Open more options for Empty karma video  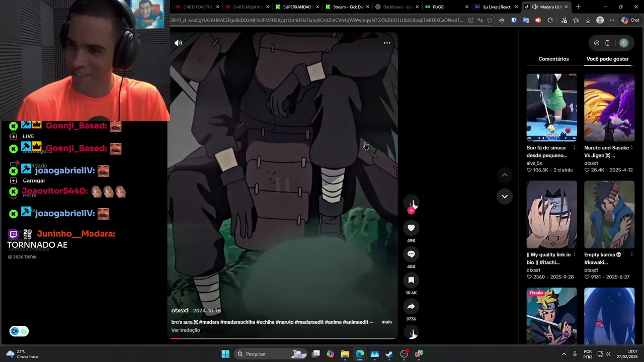(x=631, y=255)
